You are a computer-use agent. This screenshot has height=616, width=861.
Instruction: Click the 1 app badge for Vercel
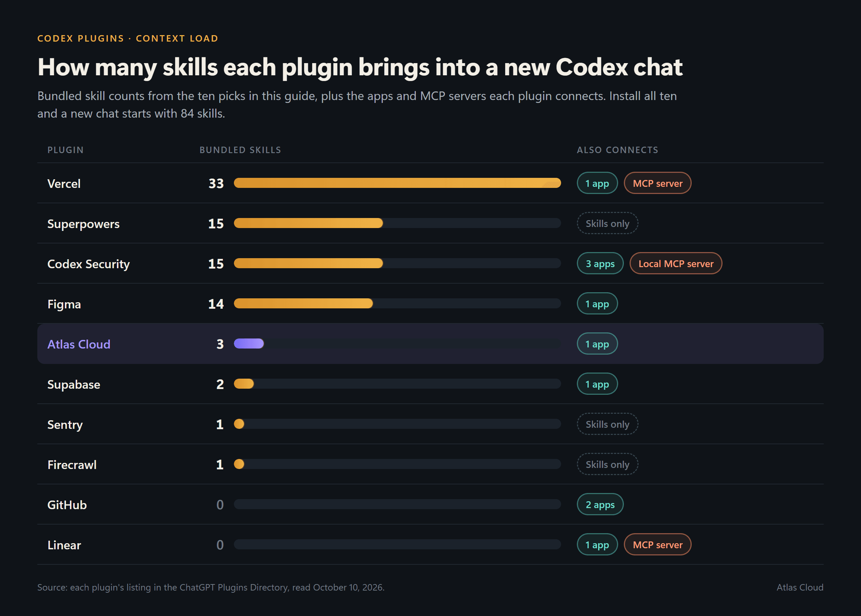[x=597, y=183]
